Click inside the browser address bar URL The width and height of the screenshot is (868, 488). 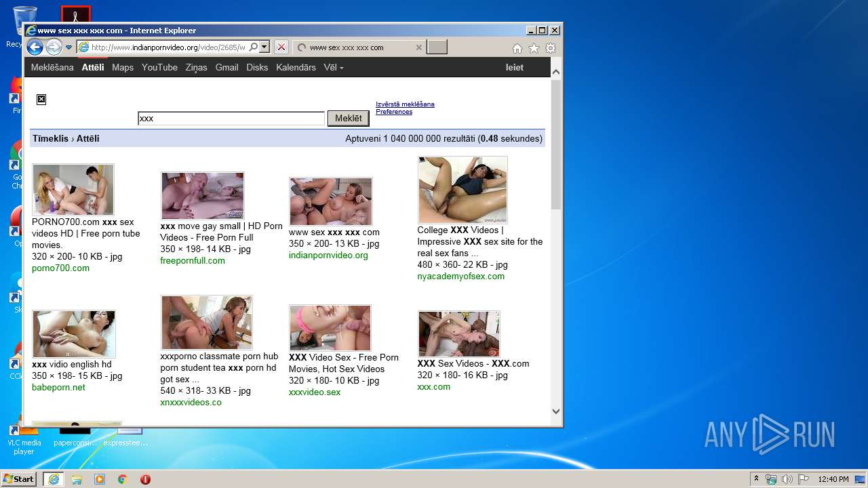tap(168, 47)
